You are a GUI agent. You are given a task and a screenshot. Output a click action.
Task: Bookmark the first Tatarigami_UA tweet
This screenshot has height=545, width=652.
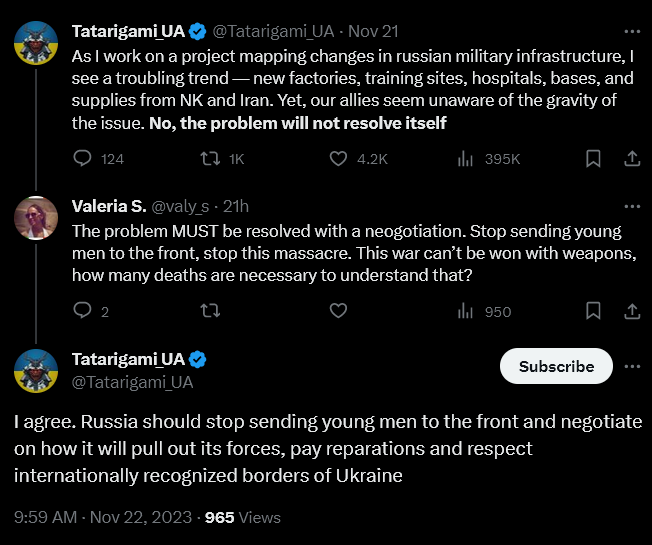click(593, 158)
